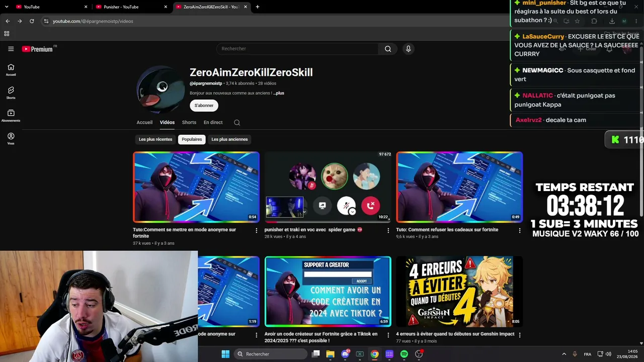This screenshot has height=362, width=644.
Task: Open title Comment se mettre en mode anonyme
Action: tap(185, 233)
